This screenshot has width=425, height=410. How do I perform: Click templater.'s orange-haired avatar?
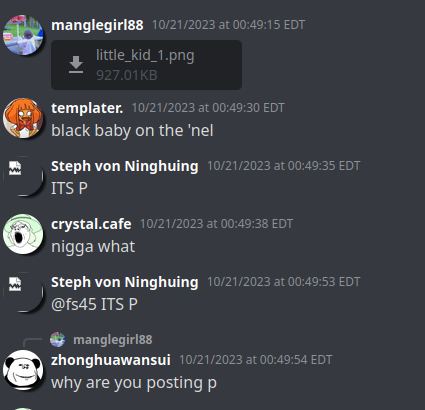point(23,118)
